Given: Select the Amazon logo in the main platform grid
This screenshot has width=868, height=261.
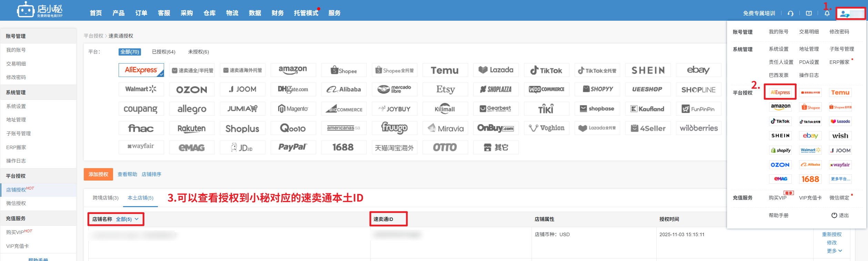Looking at the screenshot, I should [x=293, y=70].
